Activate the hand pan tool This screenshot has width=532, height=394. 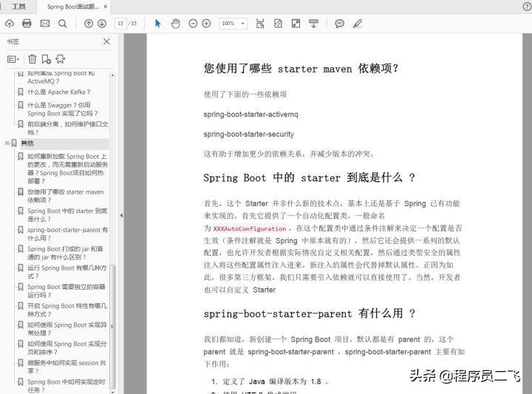tap(175, 24)
